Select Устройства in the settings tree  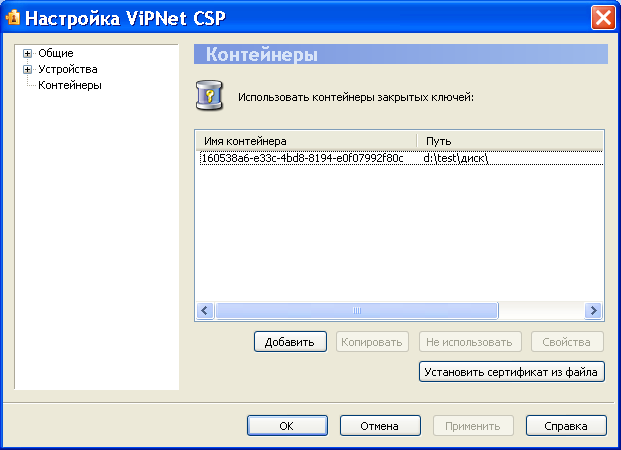click(x=68, y=69)
